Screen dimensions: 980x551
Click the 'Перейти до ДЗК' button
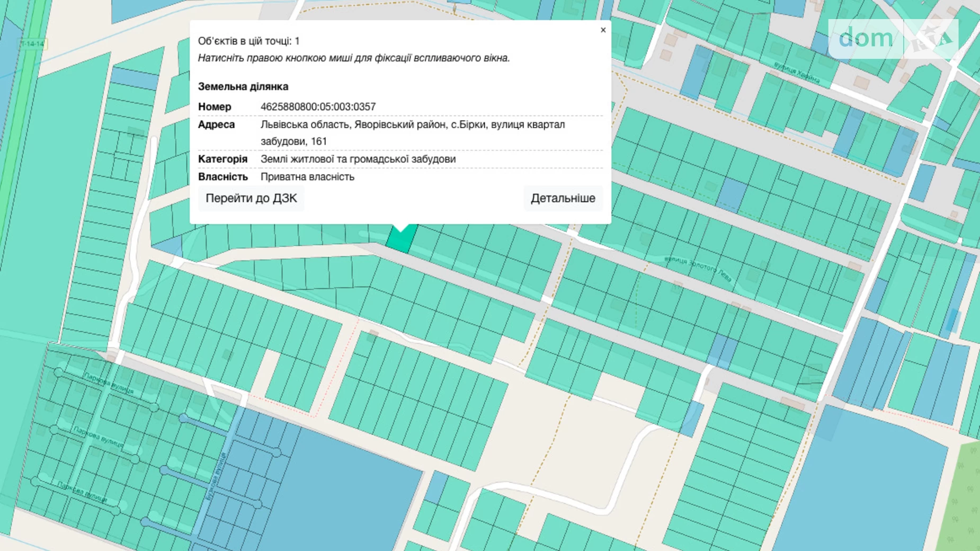tap(251, 198)
